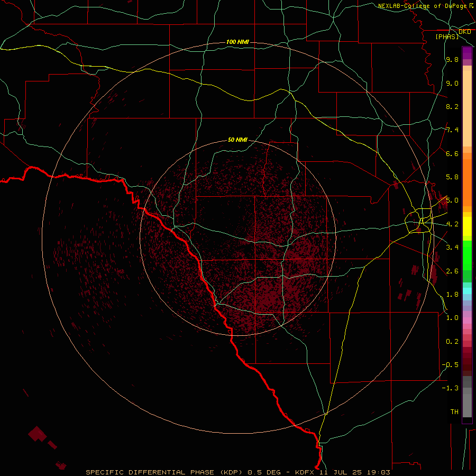Click the 1.8 scale value
This screenshot has width=476, height=476.
pos(452,295)
